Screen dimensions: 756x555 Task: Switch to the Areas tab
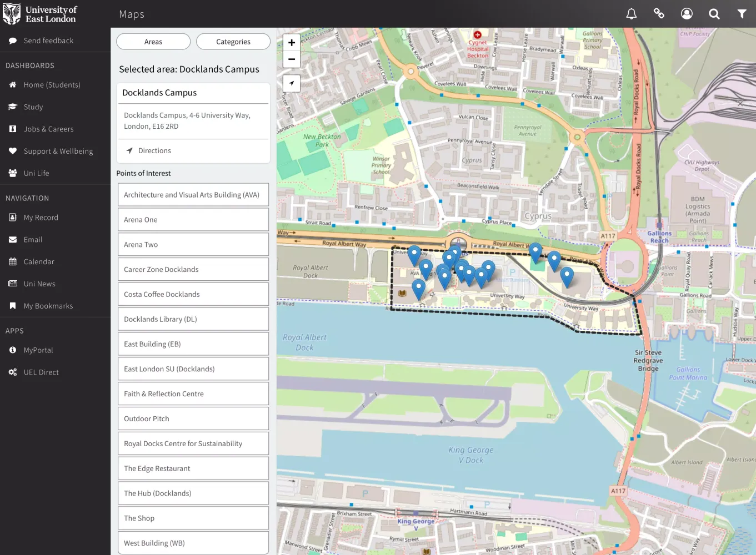[x=153, y=42]
